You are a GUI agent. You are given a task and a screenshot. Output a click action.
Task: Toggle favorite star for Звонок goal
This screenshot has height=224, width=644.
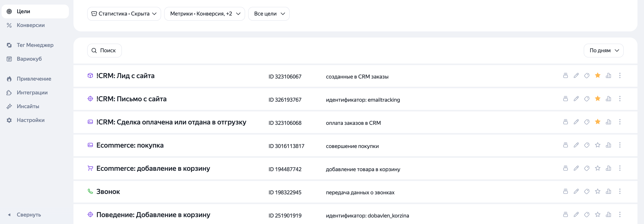pos(598,191)
